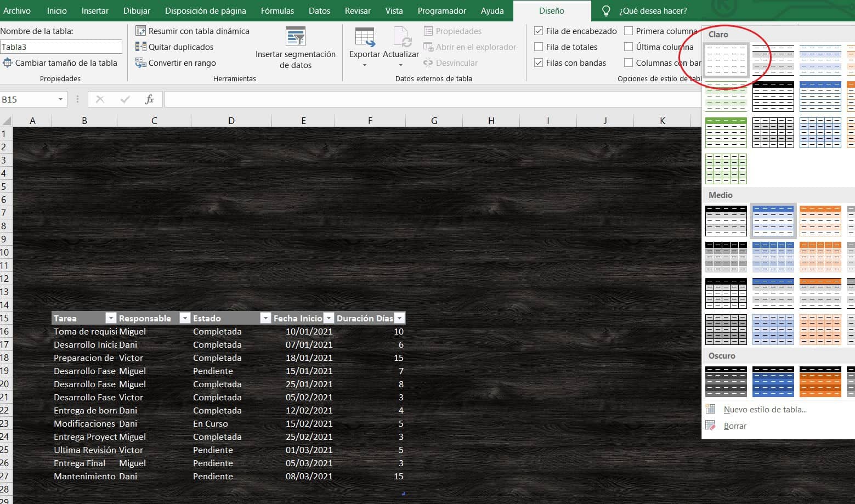
Task: Go to the Dibujar tab
Action: tap(137, 10)
